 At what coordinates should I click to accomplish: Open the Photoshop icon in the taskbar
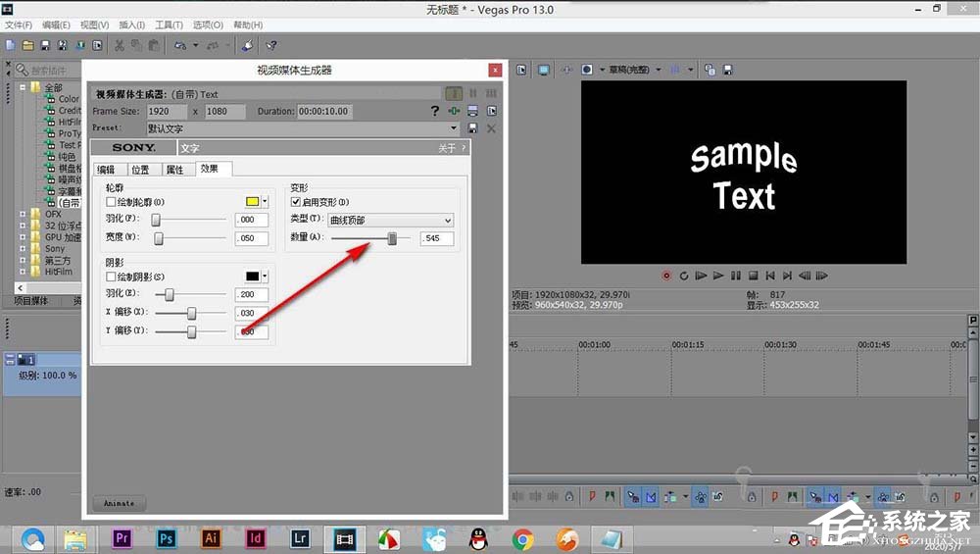pos(166,537)
